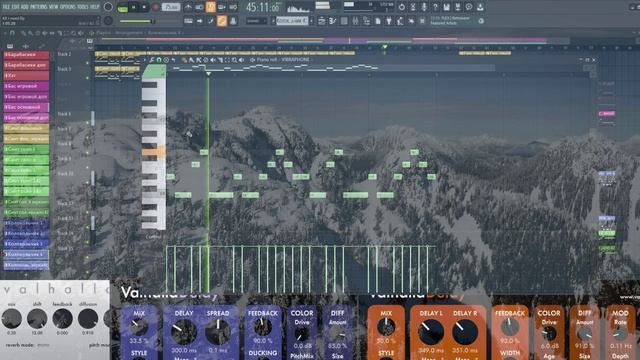This screenshot has height=360, width=640.
Task: Click orange ValhallaDelay DELAY R knob
Action: click(464, 332)
